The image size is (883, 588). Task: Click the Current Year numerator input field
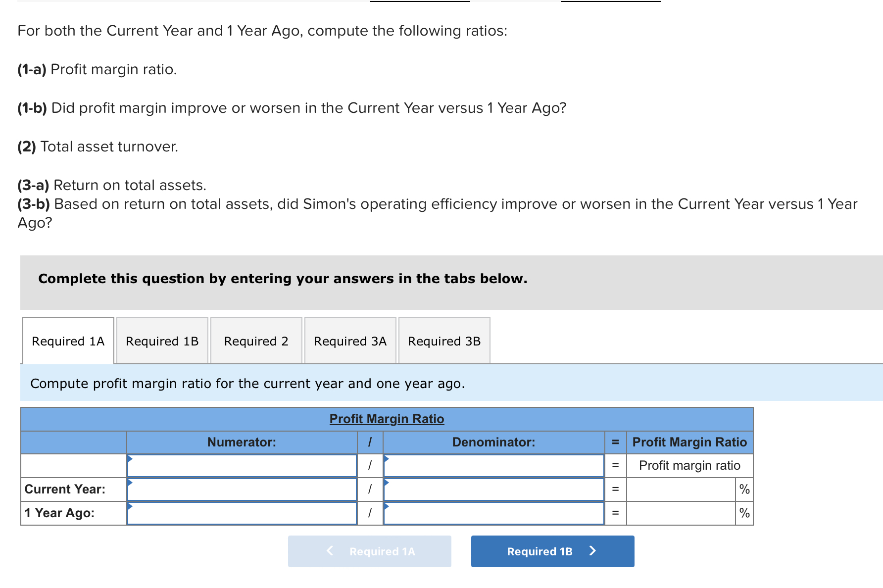tap(242, 489)
